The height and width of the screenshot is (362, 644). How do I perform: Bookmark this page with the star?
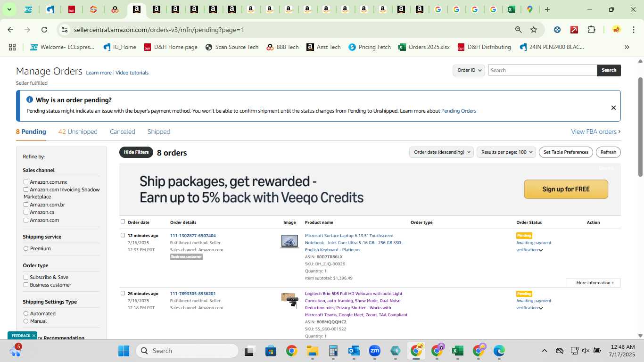[534, 30]
